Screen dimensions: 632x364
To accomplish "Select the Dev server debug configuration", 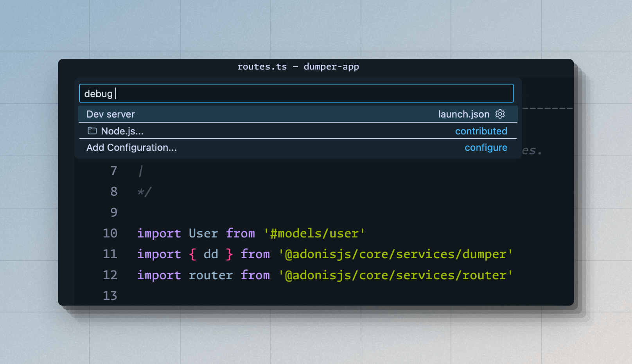I will 111,114.
